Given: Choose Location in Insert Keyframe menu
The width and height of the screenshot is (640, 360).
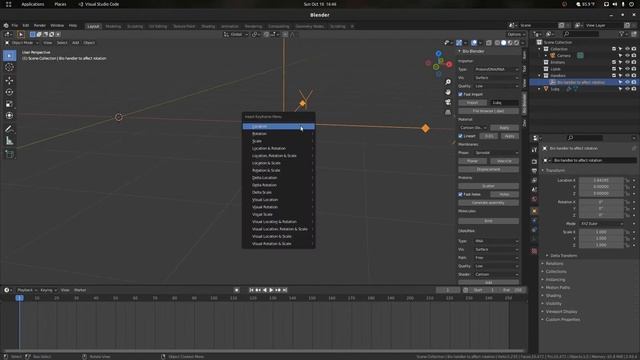Looking at the screenshot, I should [x=279, y=127].
